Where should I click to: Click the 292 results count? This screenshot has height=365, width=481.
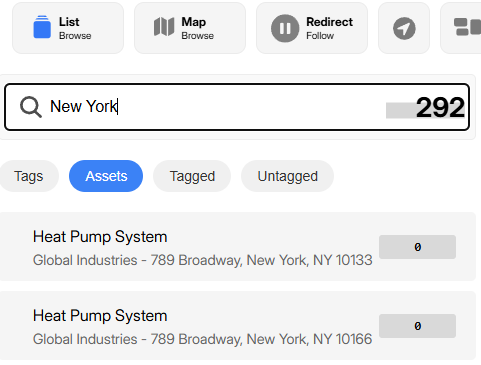[440, 107]
